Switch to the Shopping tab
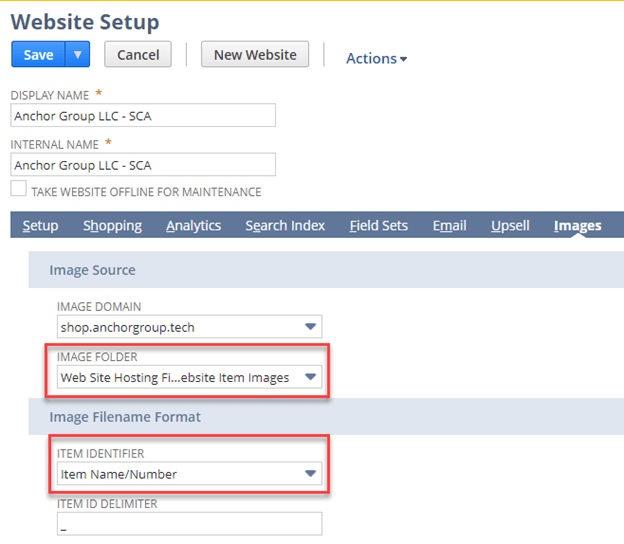The height and width of the screenshot is (544, 624). [x=113, y=226]
